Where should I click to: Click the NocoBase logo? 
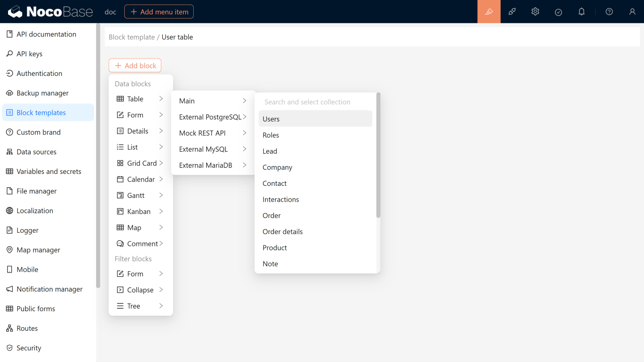(x=50, y=12)
